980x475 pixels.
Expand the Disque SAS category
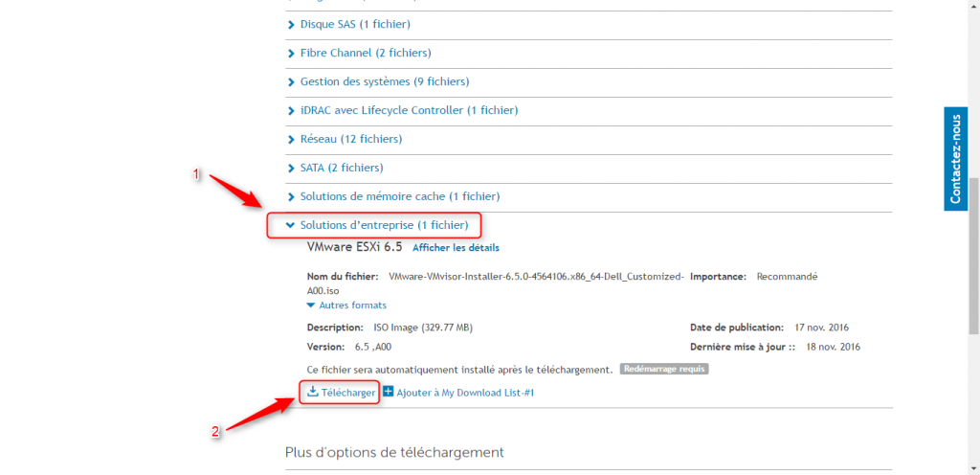pos(355,25)
